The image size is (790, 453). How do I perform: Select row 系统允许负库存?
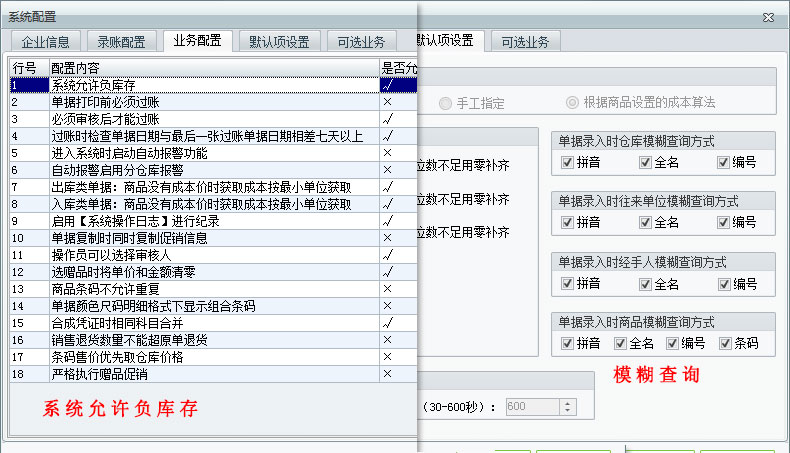tap(214, 85)
